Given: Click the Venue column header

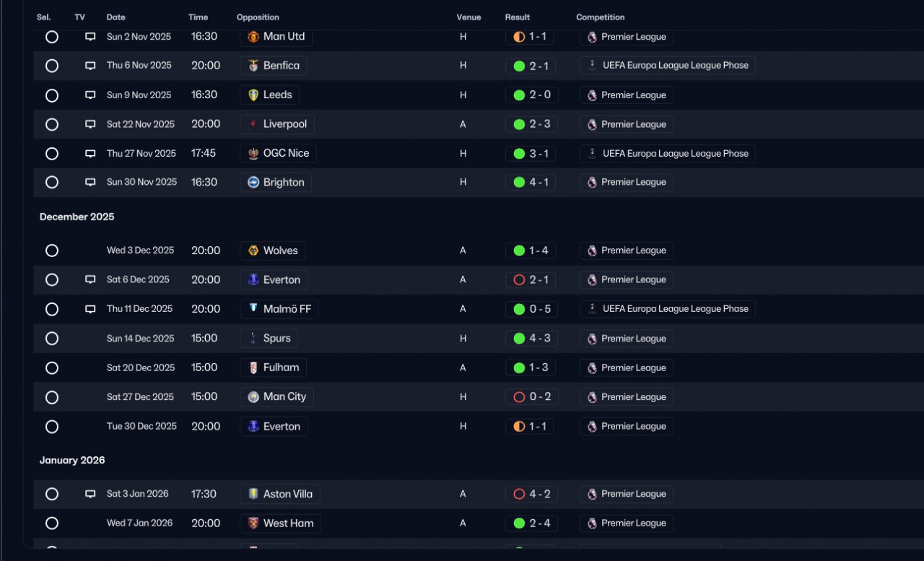Looking at the screenshot, I should pyautogui.click(x=468, y=17).
